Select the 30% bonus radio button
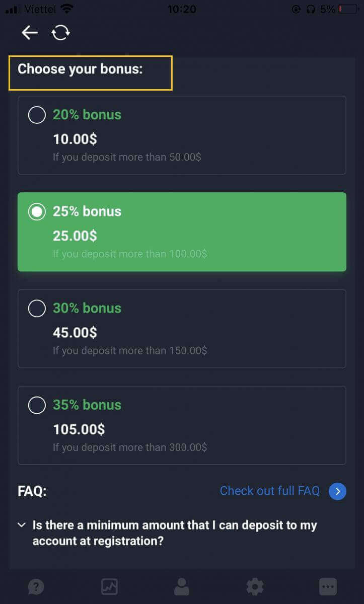The width and height of the screenshot is (364, 604). (37, 308)
